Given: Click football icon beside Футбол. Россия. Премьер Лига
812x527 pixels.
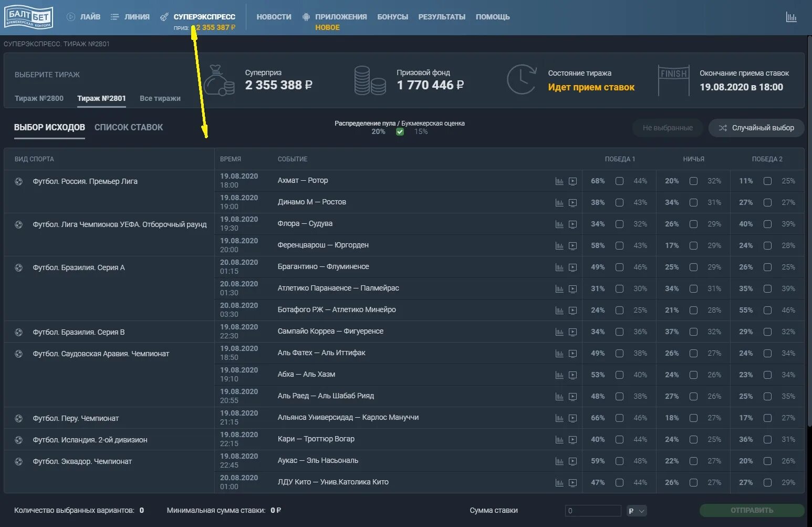Looking at the screenshot, I should pyautogui.click(x=19, y=181).
